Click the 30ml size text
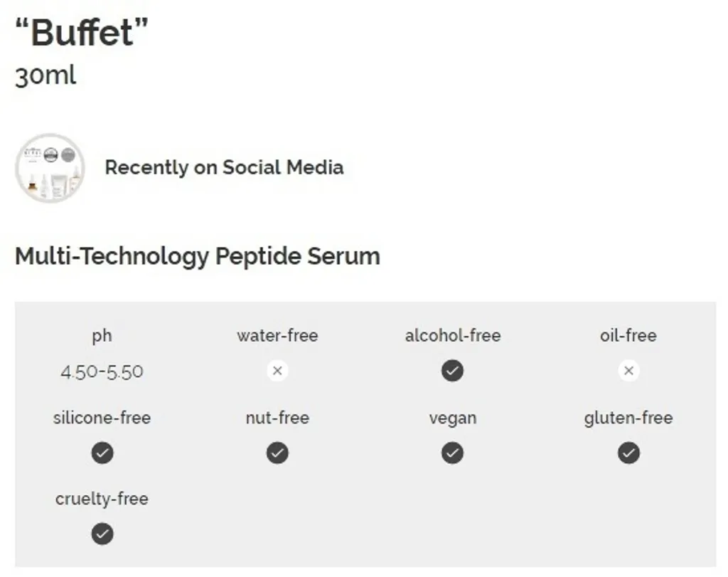This screenshot has height=577, width=728. 45,75
